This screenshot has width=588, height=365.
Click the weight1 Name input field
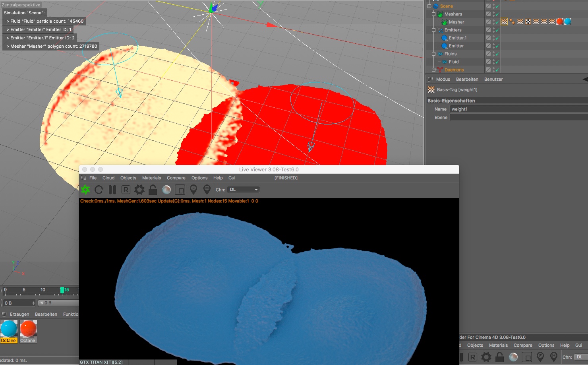point(518,109)
